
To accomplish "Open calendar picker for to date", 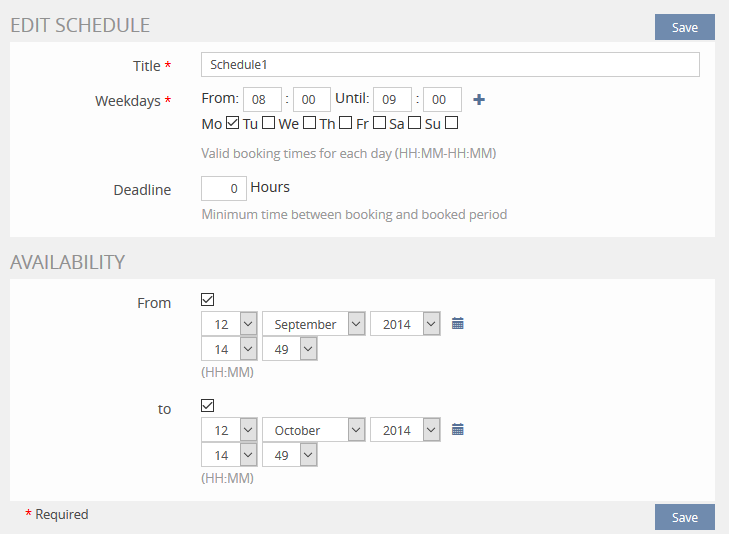I will point(458,430).
